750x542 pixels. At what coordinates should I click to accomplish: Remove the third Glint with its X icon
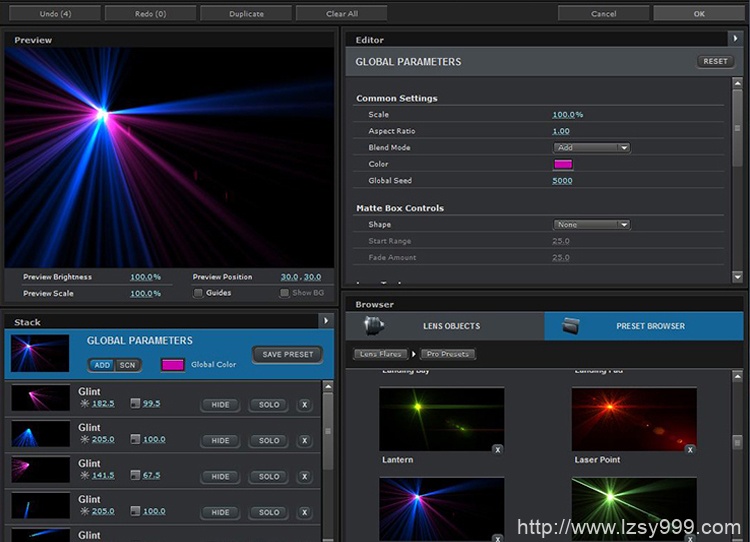click(x=305, y=477)
